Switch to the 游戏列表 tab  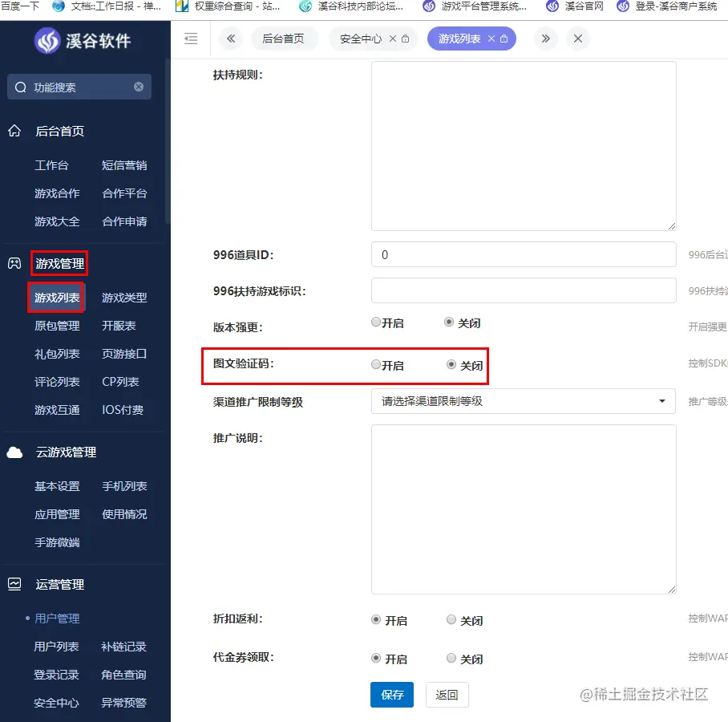click(459, 39)
